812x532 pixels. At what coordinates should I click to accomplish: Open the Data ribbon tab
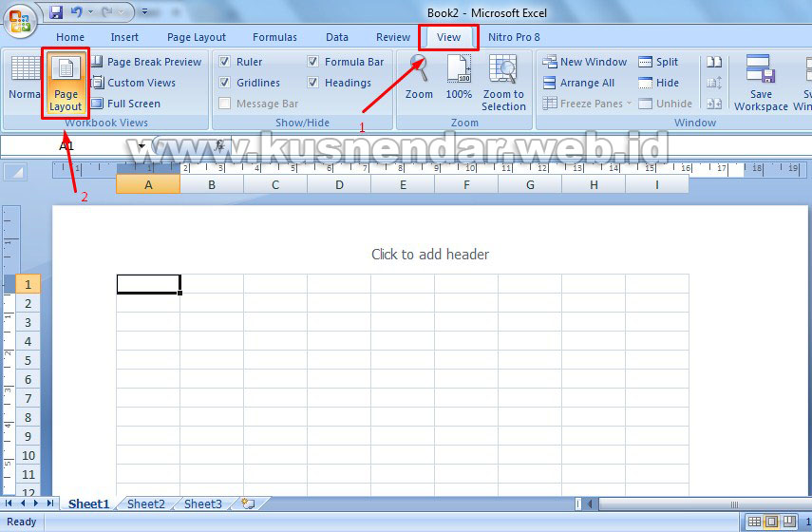tap(336, 37)
